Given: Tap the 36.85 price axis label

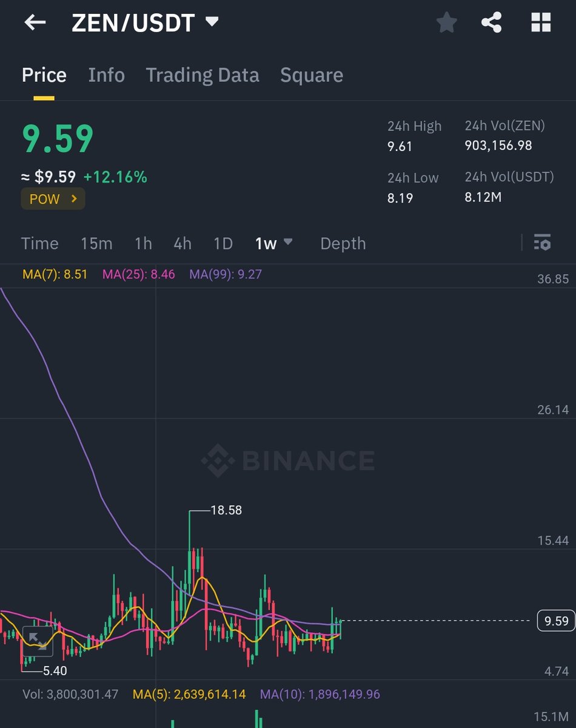Looking at the screenshot, I should (553, 279).
